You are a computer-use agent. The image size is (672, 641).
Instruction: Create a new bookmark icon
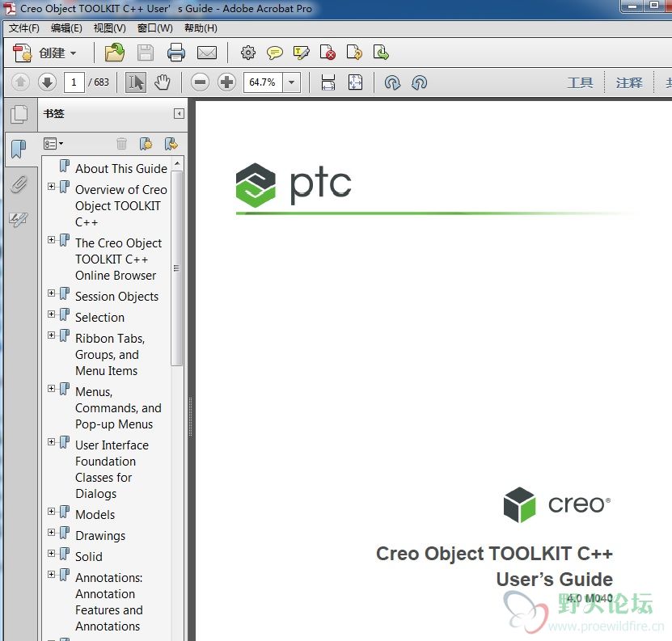[x=146, y=144]
